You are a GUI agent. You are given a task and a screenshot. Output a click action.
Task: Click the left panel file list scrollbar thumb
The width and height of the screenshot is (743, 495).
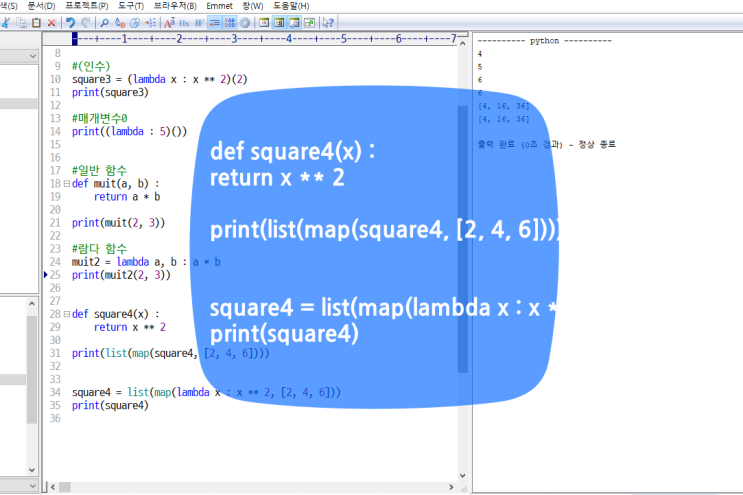(32, 369)
